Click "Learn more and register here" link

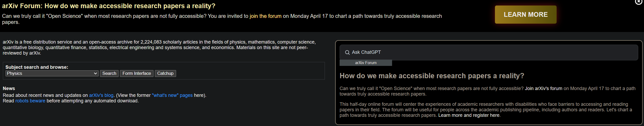click(x=469, y=115)
